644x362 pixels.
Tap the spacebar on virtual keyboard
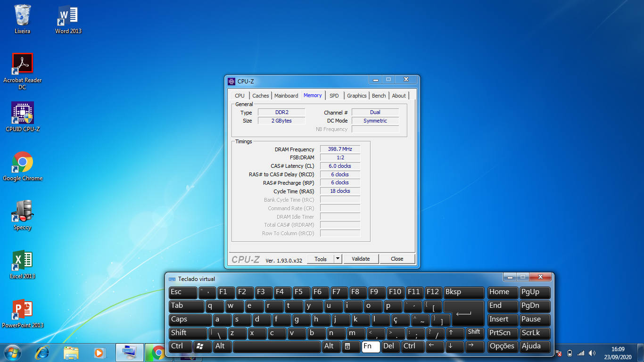tap(277, 346)
